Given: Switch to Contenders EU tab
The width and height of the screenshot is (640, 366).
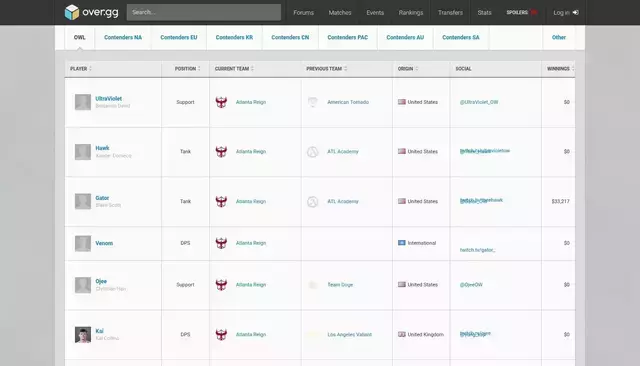Looking at the screenshot, I should coord(179,37).
